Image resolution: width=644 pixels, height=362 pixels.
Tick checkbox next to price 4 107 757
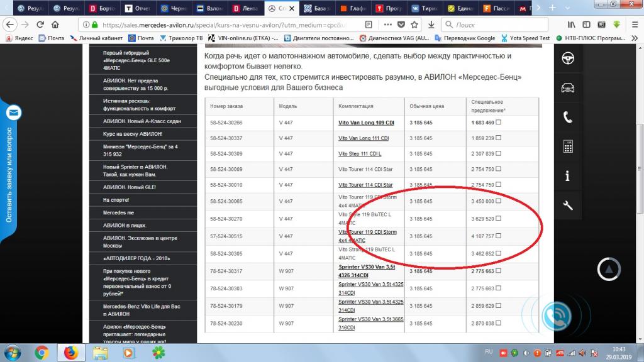pyautogui.click(x=498, y=236)
